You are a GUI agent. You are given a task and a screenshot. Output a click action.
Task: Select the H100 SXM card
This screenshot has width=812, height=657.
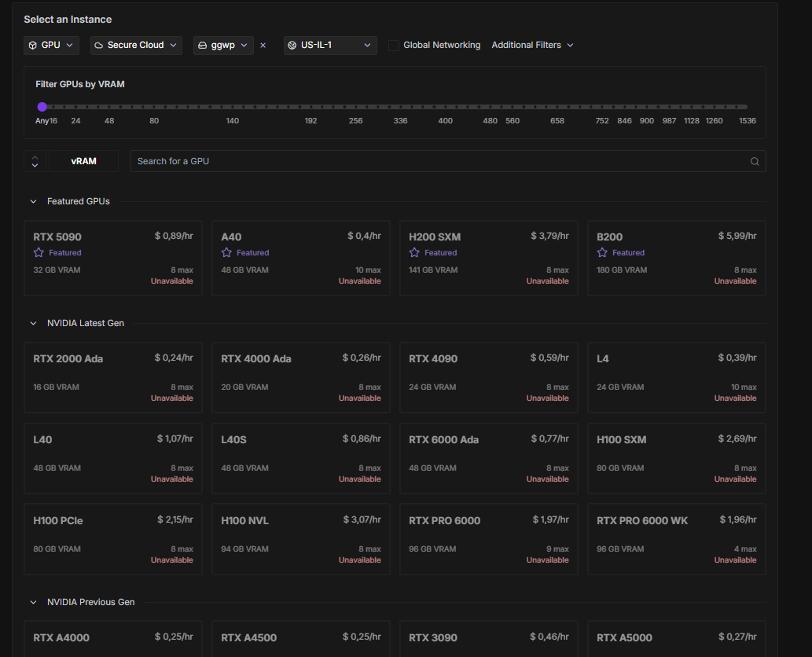pos(676,458)
